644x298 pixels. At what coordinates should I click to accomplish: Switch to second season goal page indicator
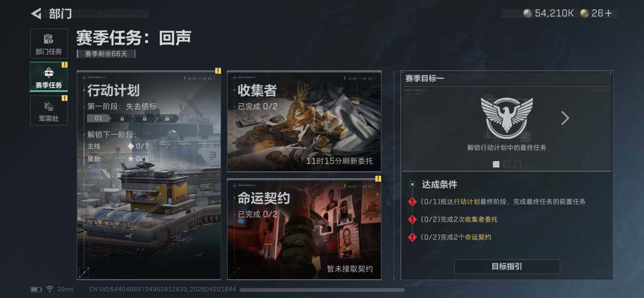(x=507, y=164)
